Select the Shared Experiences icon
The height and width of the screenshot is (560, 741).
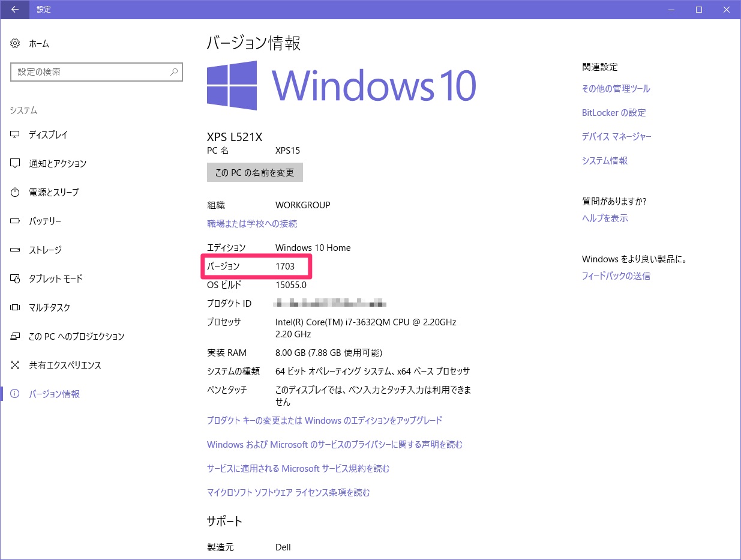16,366
